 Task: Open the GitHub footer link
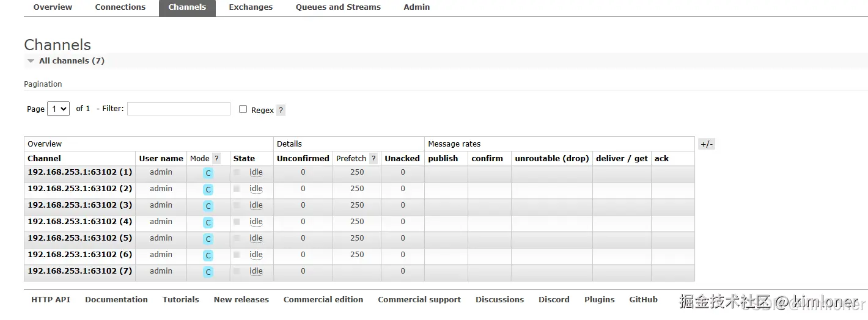643,300
